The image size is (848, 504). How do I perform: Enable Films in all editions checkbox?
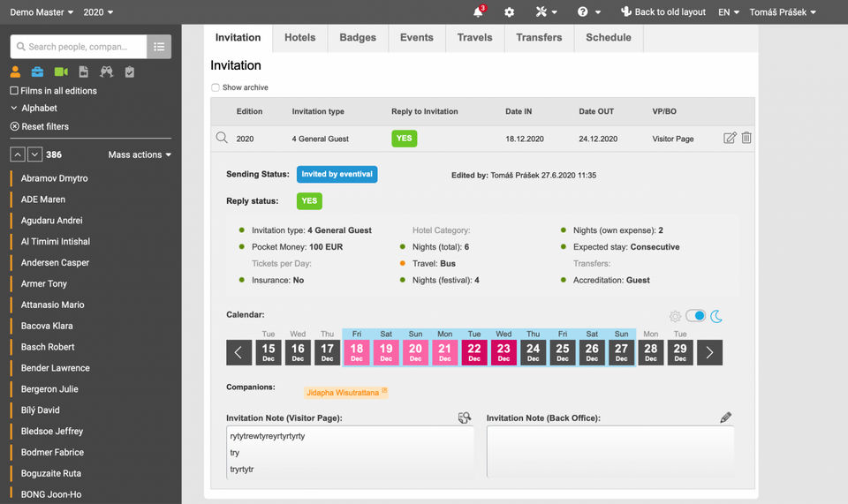14,91
